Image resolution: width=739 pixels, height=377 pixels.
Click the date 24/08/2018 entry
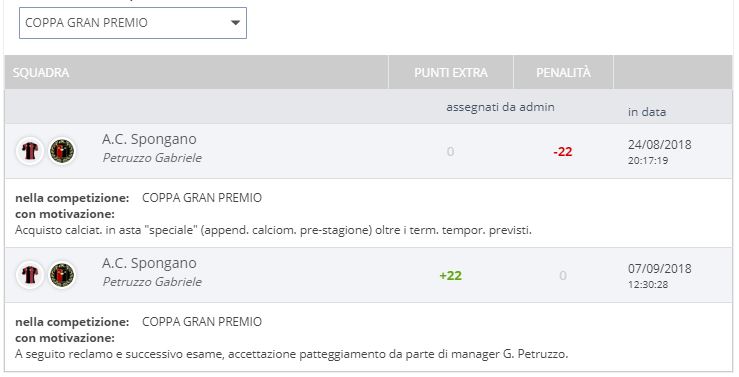click(659, 145)
